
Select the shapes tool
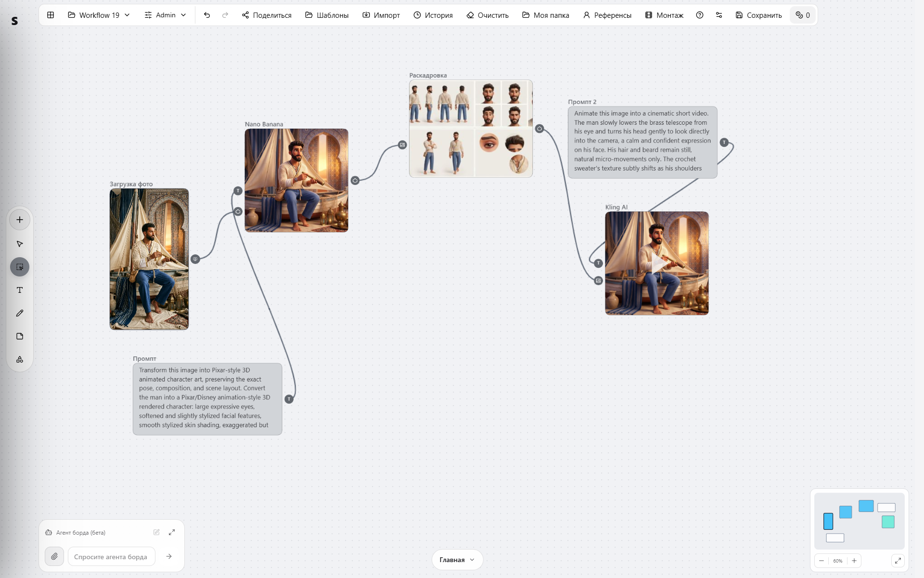tap(20, 359)
